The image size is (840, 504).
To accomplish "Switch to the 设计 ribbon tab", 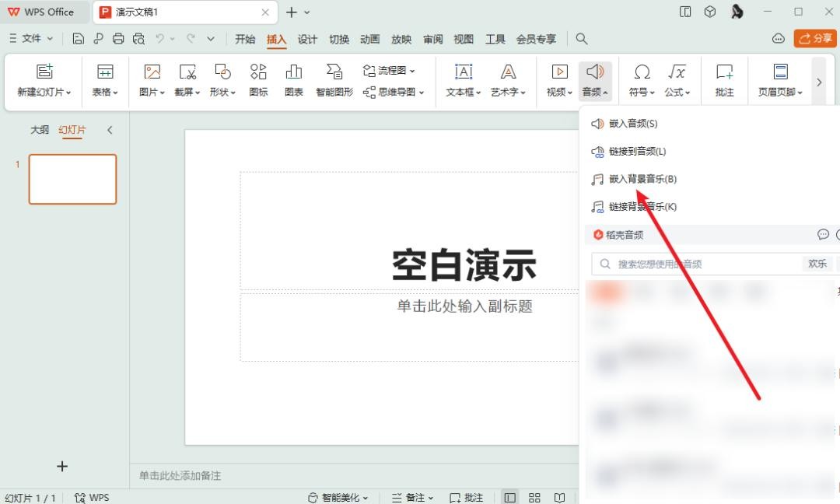I will [307, 39].
